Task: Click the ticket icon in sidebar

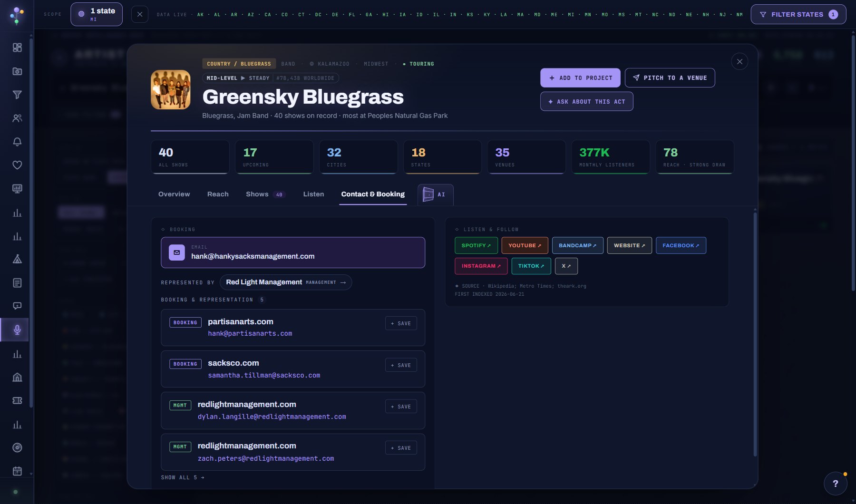Action: (17, 400)
